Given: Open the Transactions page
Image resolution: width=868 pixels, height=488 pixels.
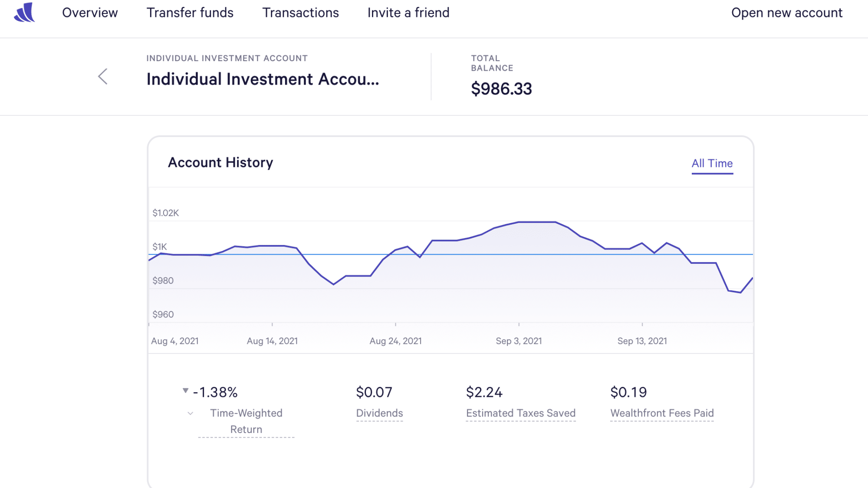Looking at the screenshot, I should pos(300,13).
